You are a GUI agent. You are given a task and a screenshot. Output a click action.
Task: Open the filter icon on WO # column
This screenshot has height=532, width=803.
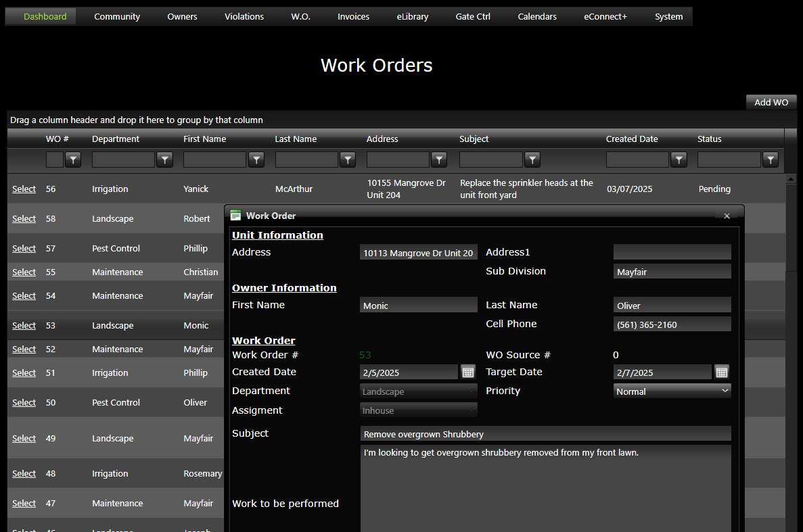[73, 160]
